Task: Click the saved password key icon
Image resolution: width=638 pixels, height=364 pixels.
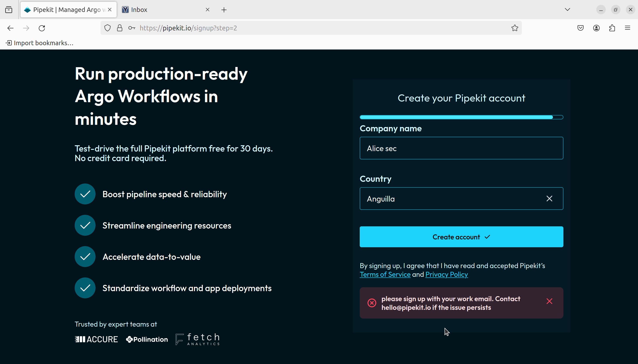Action: pos(132,28)
